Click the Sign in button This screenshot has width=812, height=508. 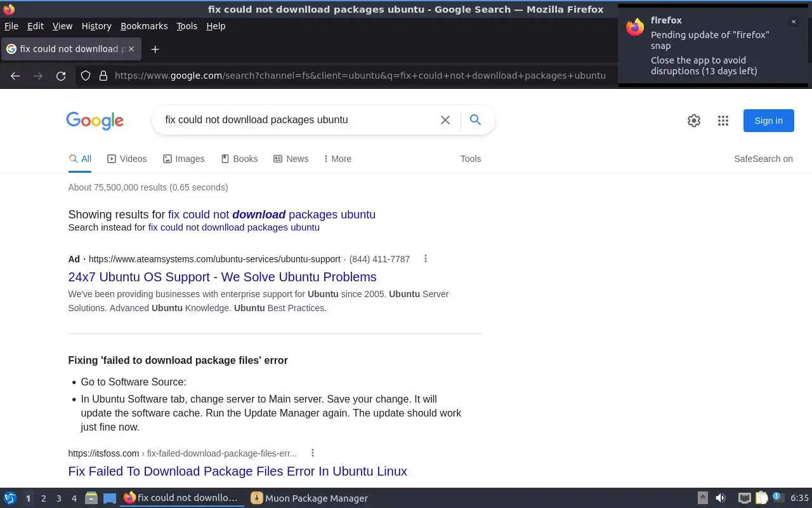tap(768, 121)
